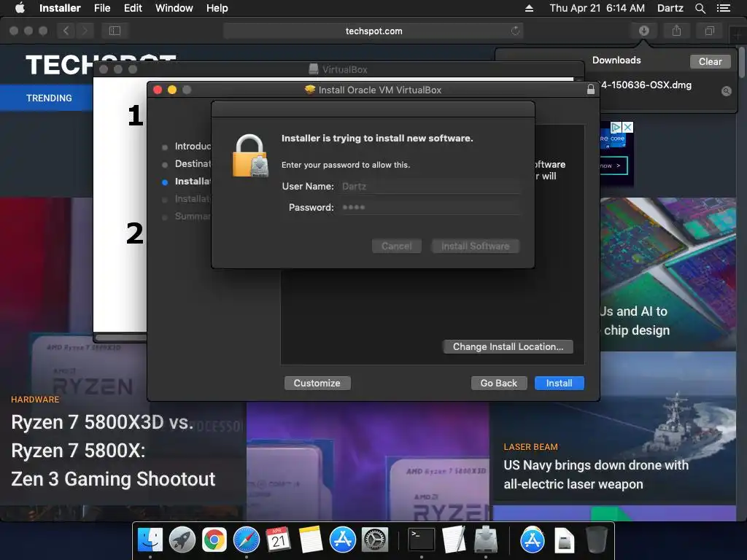Open Safari from the Dock
This screenshot has height=560, width=747.
pyautogui.click(x=247, y=540)
